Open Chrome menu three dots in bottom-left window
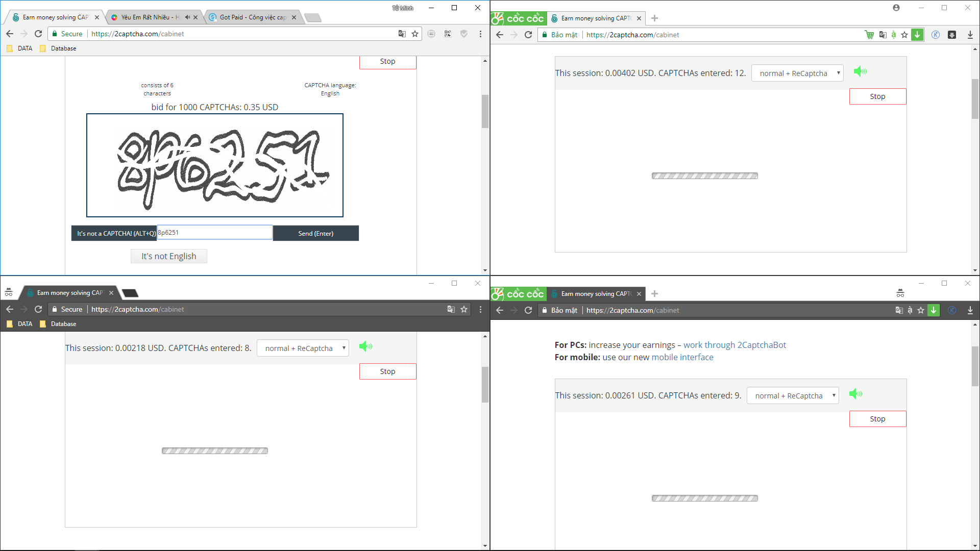Image resolution: width=980 pixels, height=551 pixels. (480, 309)
